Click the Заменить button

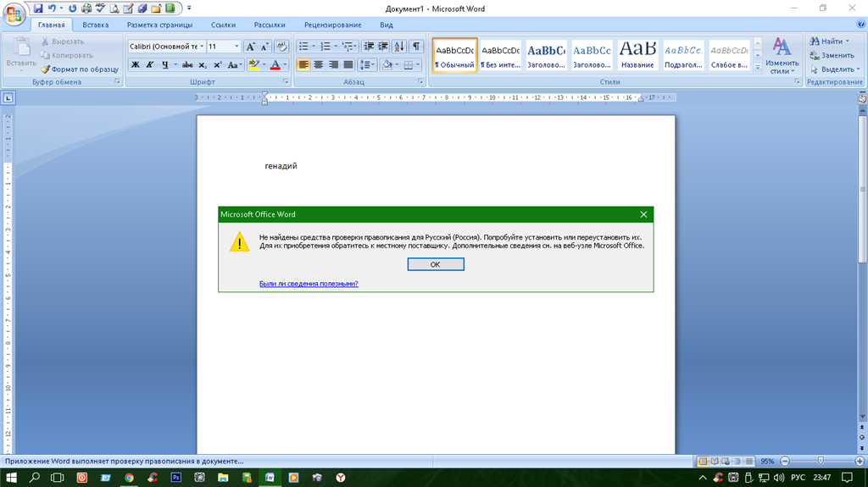click(832, 55)
